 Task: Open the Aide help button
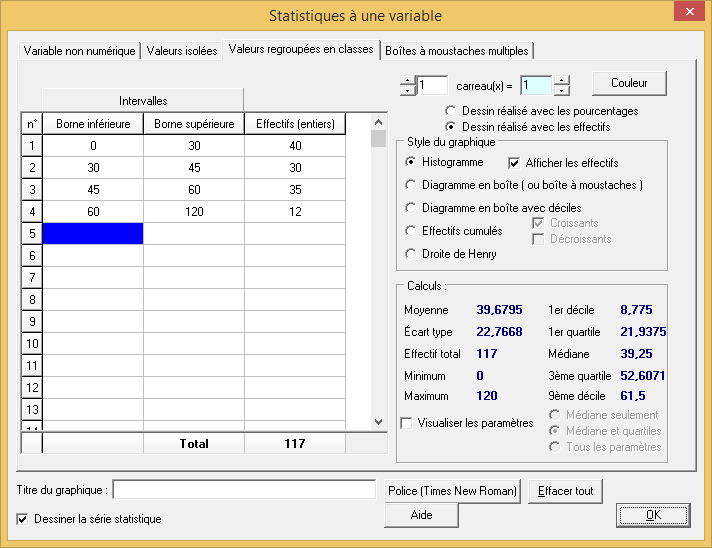(422, 514)
